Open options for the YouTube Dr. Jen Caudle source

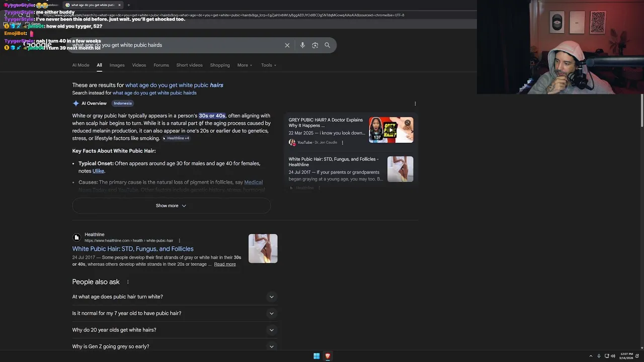[x=343, y=143]
